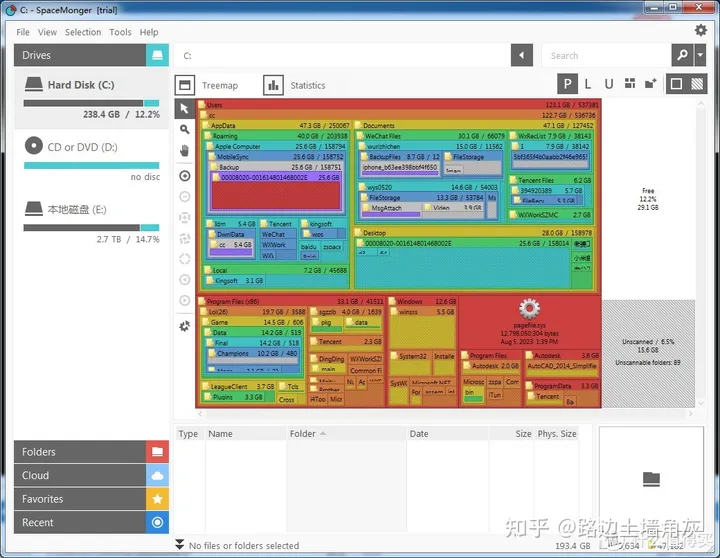
Task: Select CD or DVD (D:) drive
Action: click(x=91, y=159)
